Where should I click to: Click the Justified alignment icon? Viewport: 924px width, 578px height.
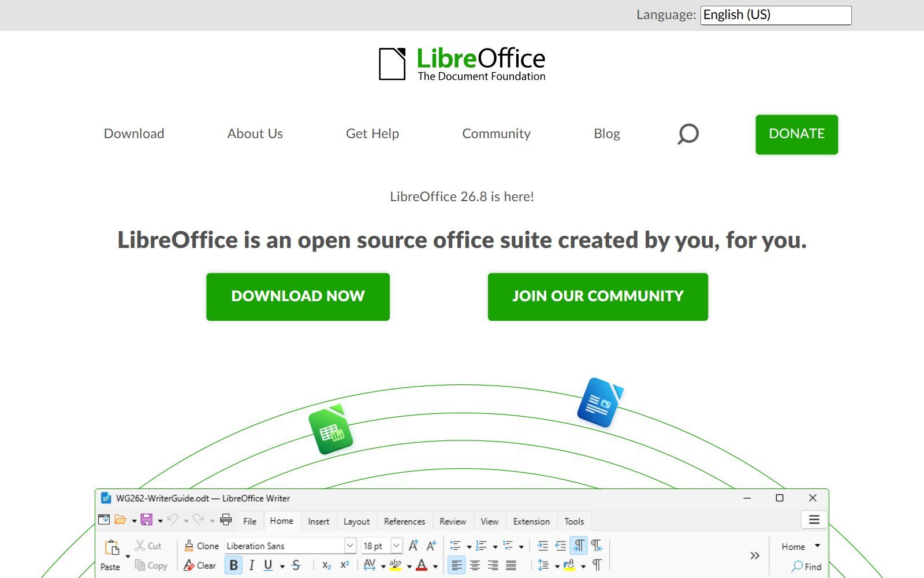[511, 565]
